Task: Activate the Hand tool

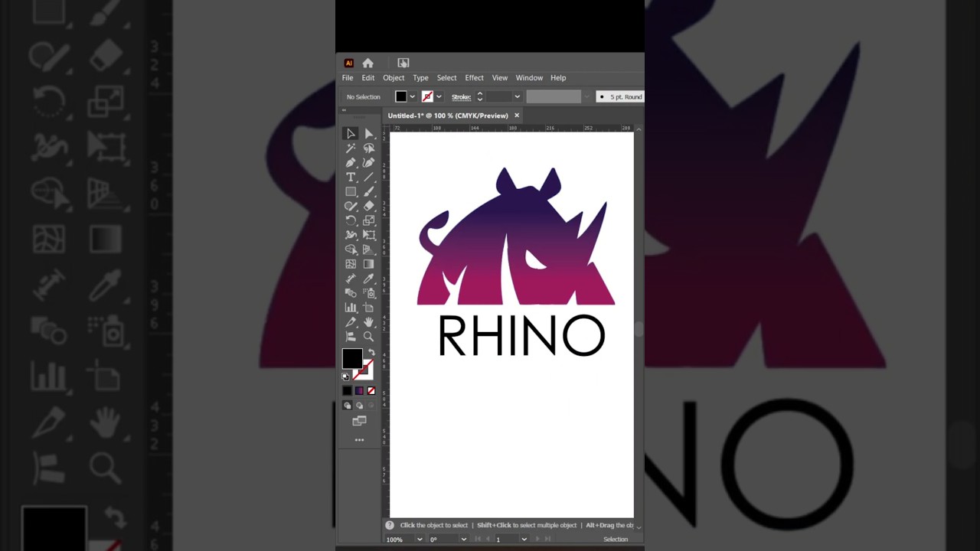Action: tap(369, 322)
